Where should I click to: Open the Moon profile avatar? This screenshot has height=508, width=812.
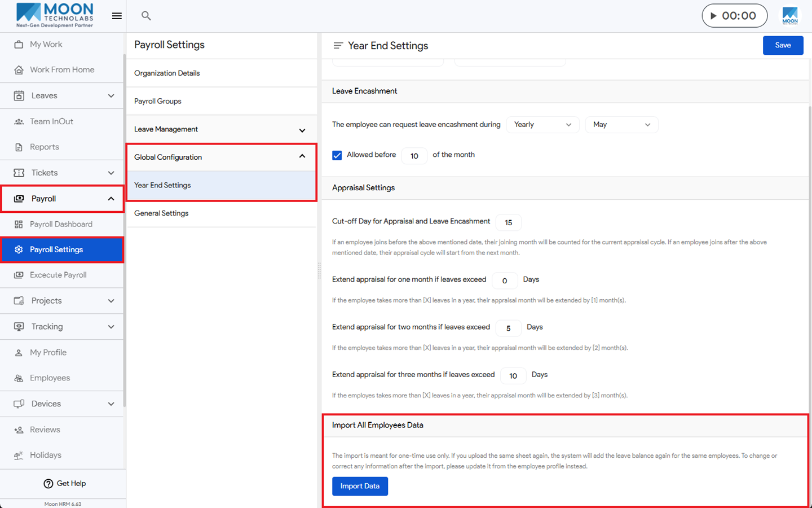pyautogui.click(x=790, y=16)
